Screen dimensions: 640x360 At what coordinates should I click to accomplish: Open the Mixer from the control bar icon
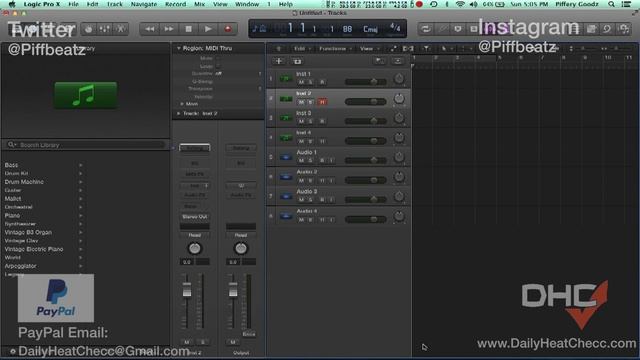tap(104, 29)
